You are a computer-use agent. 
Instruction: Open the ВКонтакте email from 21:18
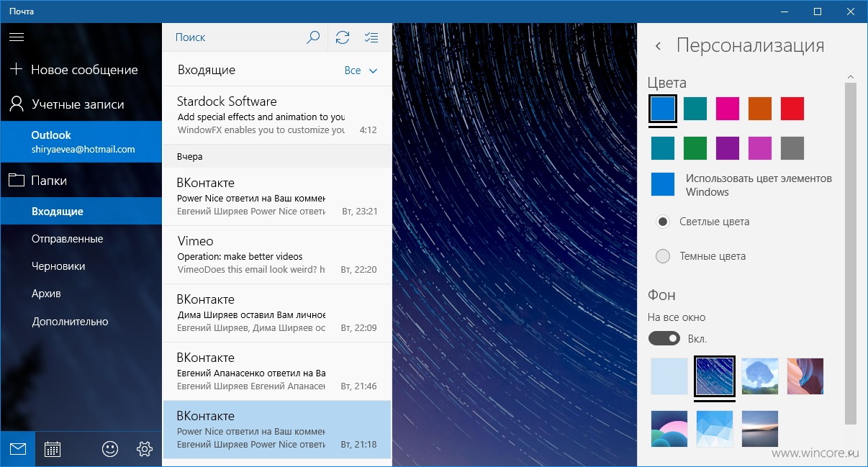[x=277, y=430]
